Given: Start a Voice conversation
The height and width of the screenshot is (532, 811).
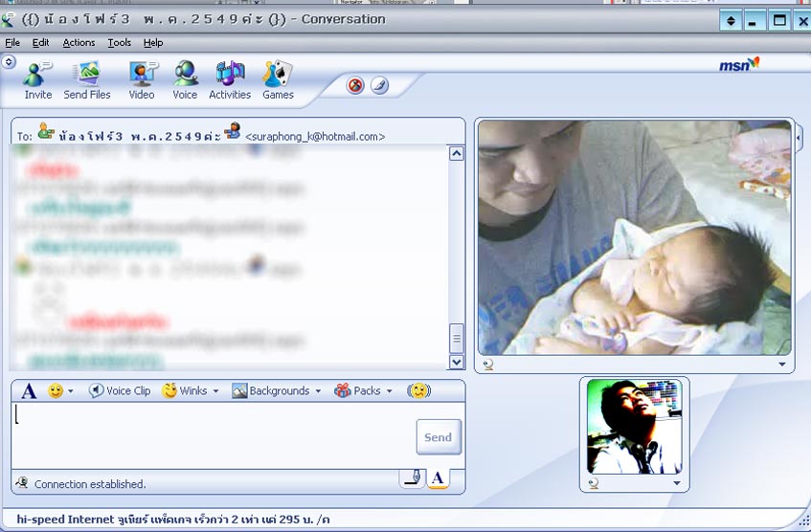Looking at the screenshot, I should click(x=185, y=79).
